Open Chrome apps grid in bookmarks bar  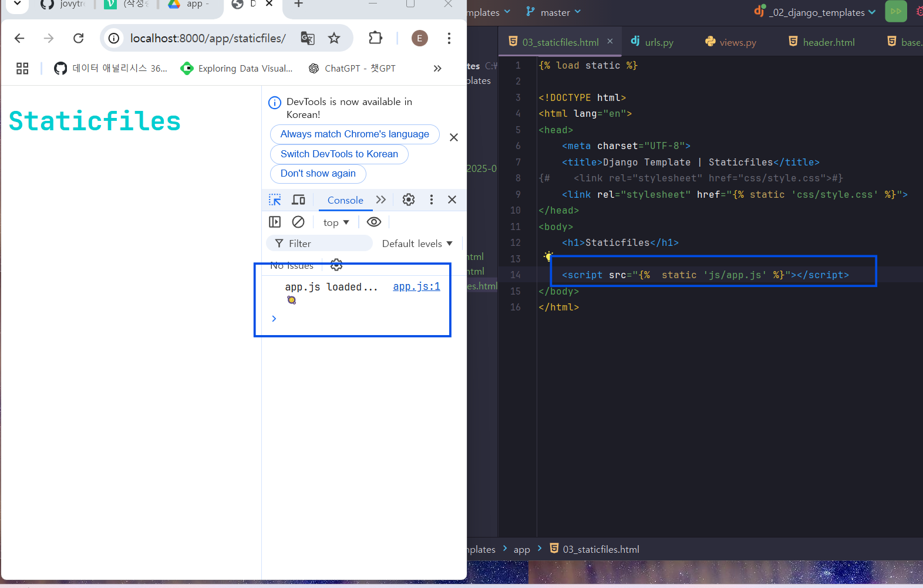22,69
